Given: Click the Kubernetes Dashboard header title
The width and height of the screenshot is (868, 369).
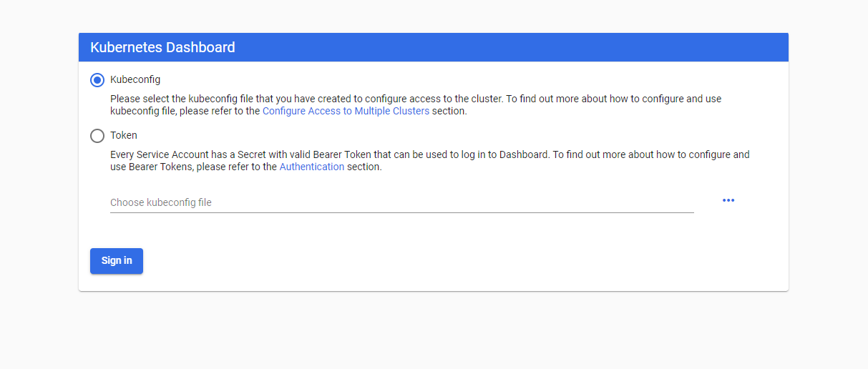Looking at the screenshot, I should 162,48.
